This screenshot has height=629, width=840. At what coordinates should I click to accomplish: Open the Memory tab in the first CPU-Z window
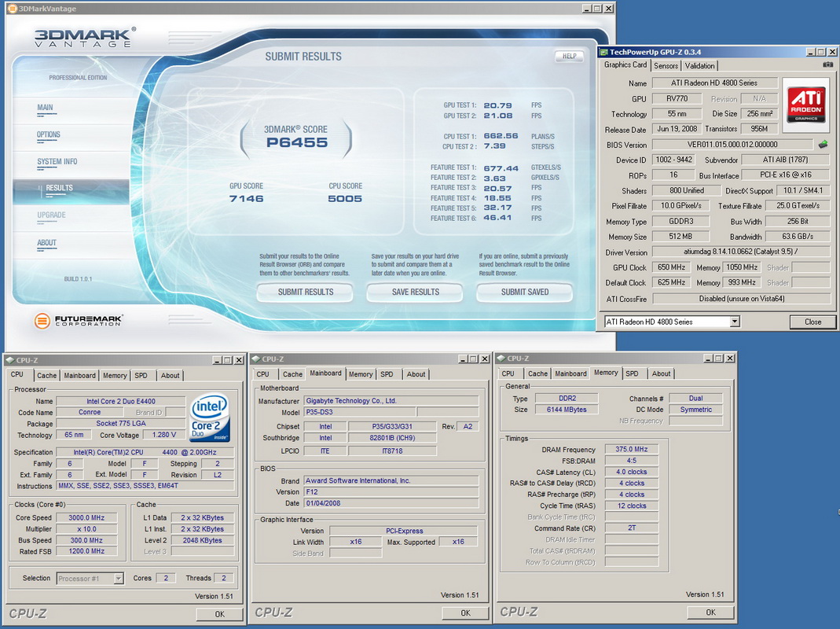pos(115,375)
